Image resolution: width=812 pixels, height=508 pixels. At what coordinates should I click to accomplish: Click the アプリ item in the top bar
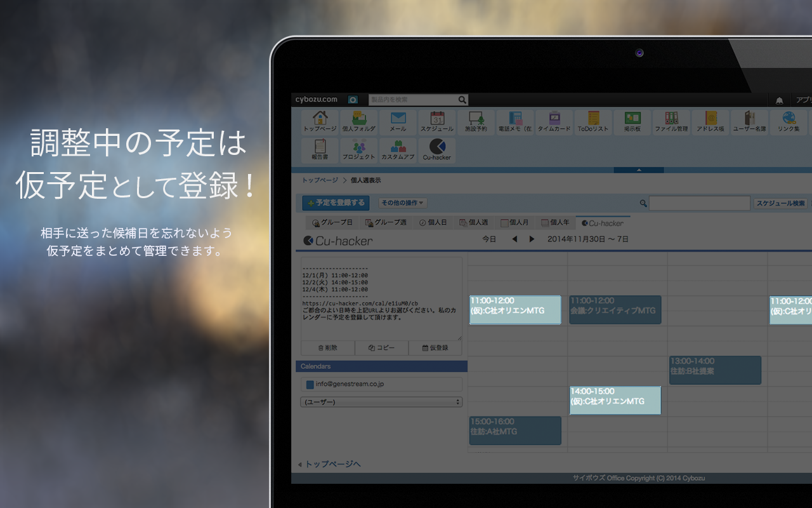point(804,100)
